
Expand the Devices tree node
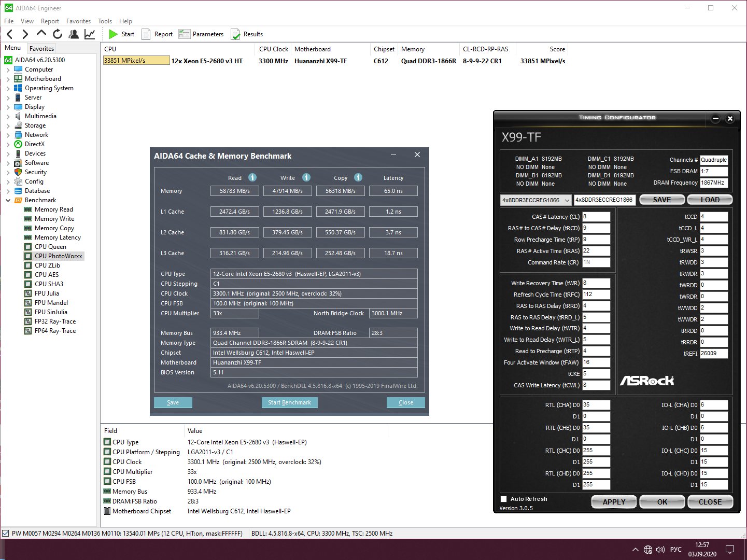[8, 153]
